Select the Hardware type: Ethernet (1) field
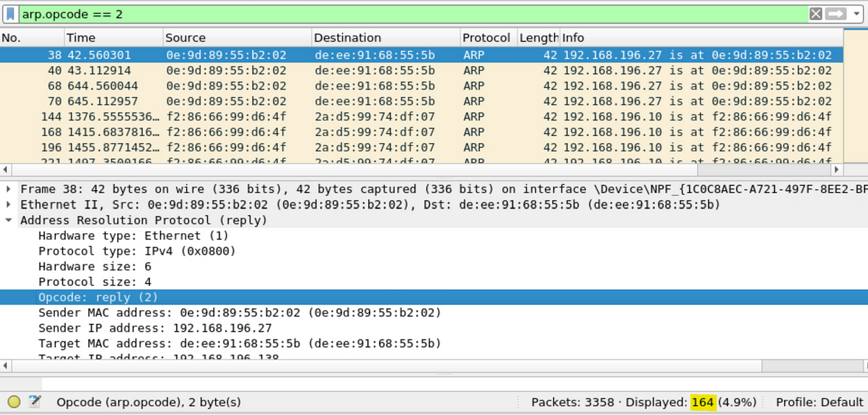This screenshot has width=868, height=415. 133,236
